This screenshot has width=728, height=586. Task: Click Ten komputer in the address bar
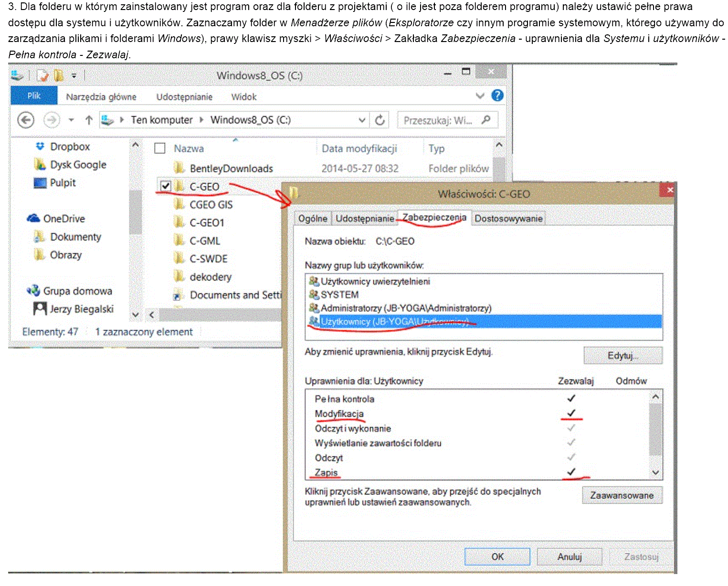coord(162,120)
